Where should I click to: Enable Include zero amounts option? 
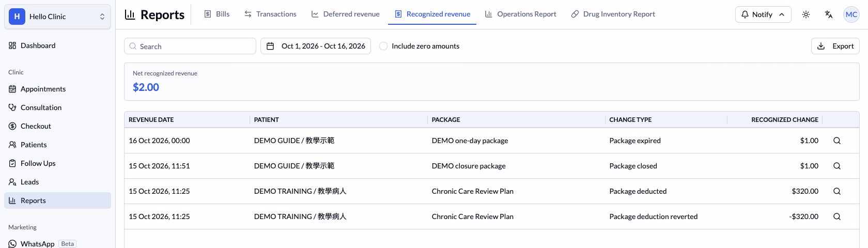click(x=383, y=46)
